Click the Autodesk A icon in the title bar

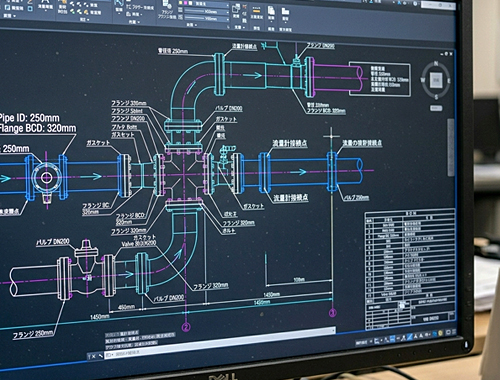click(399, 3)
